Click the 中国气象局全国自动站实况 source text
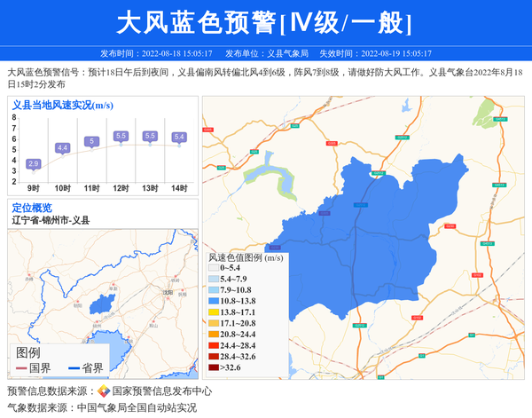Viewport: 532px width, 418px height. coord(136,407)
